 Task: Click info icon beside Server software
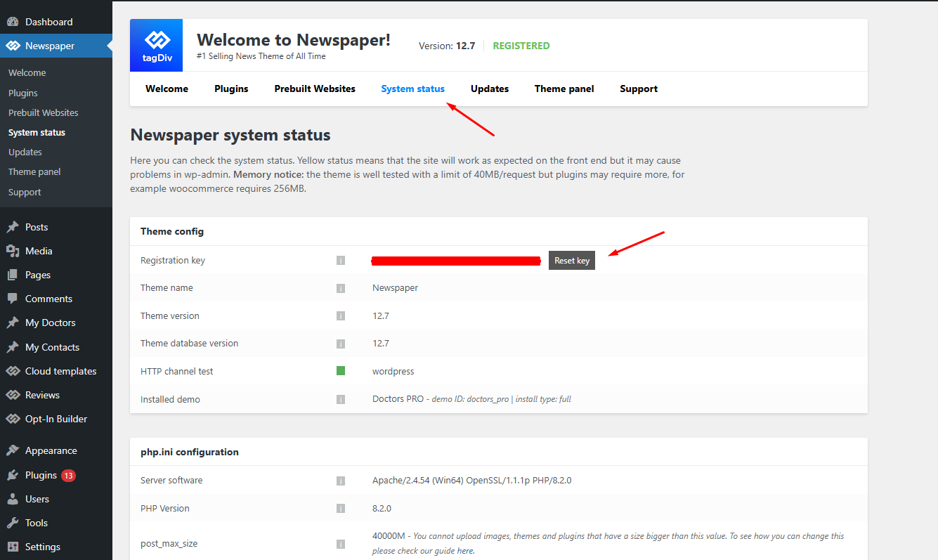(x=341, y=481)
